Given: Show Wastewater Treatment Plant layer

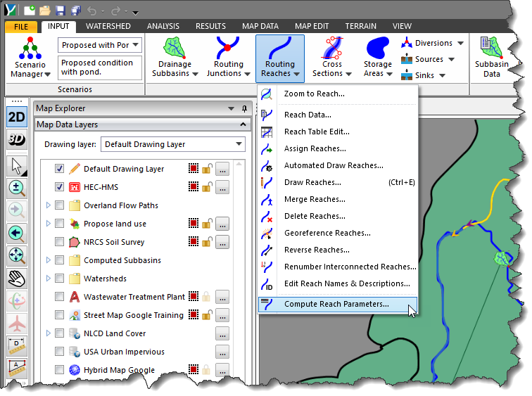Looking at the screenshot, I should coord(59,297).
